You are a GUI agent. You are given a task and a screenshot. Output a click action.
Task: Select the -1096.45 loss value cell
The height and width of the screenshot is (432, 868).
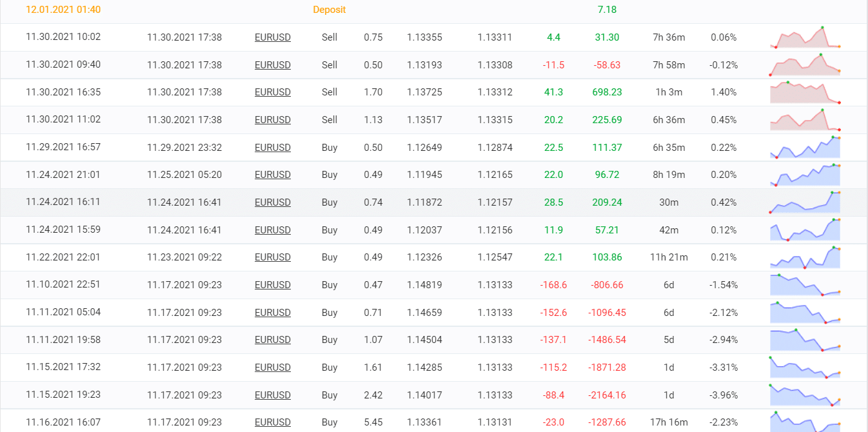tap(607, 313)
